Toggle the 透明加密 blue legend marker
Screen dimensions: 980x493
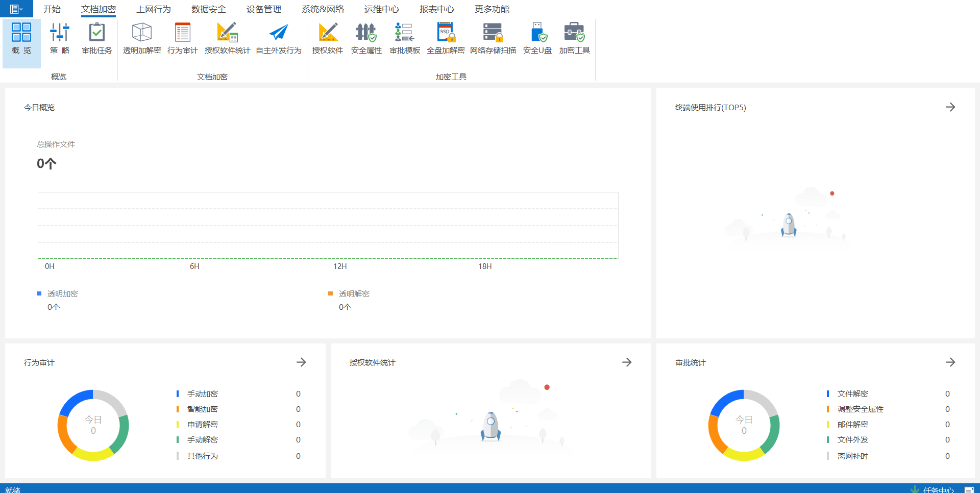point(39,293)
